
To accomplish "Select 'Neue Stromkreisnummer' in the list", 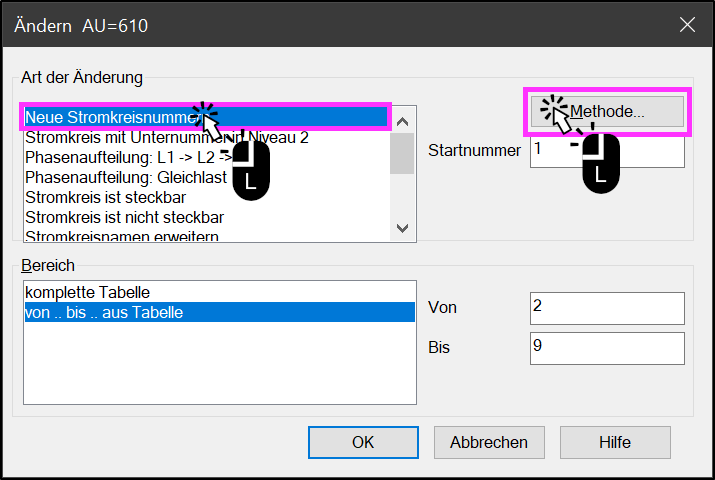I will point(110,118).
